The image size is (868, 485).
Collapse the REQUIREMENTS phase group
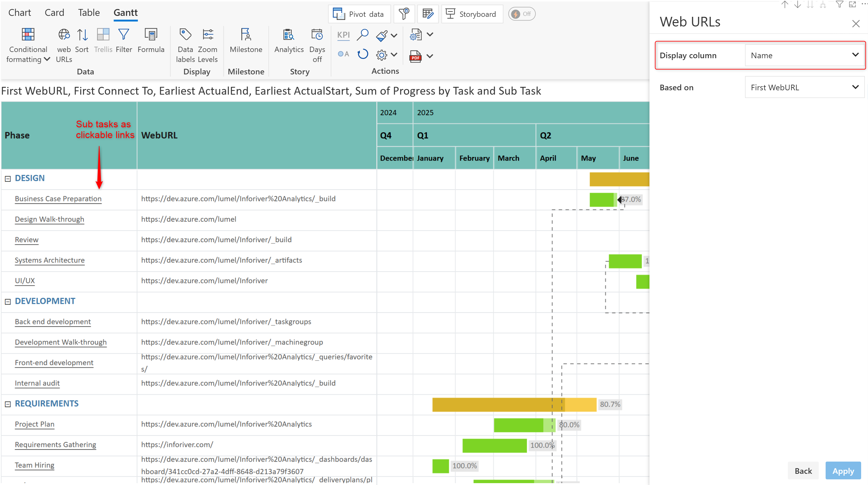click(x=8, y=404)
